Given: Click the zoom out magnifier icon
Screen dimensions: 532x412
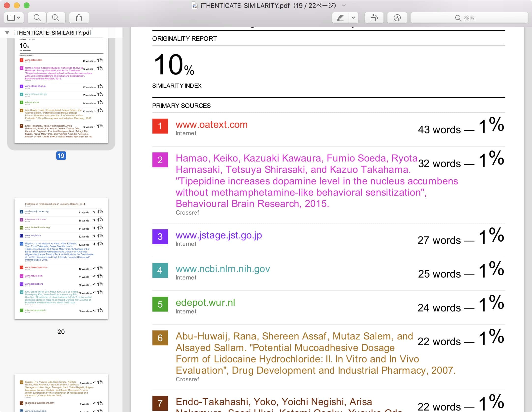Looking at the screenshot, I should 37,18.
